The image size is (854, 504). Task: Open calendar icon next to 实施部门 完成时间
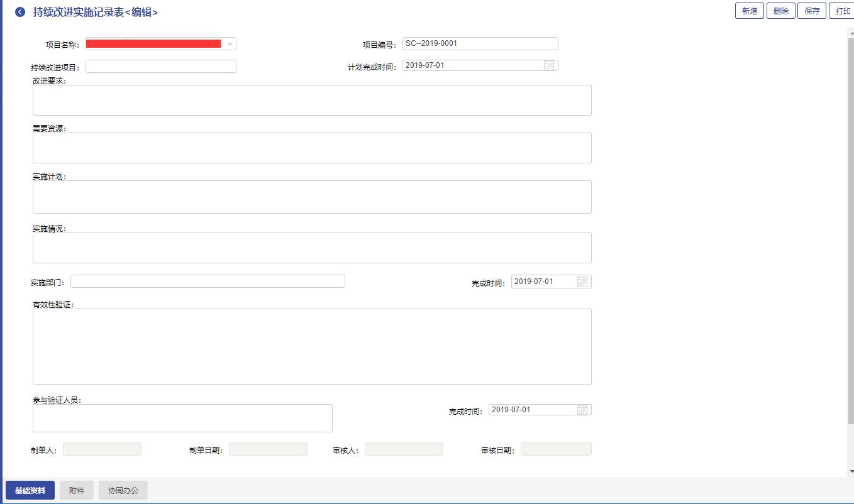point(582,282)
